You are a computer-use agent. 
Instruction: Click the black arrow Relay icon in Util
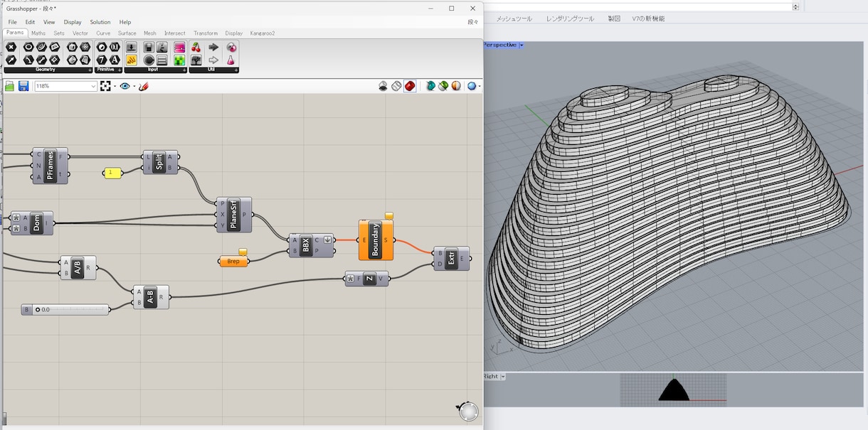pos(213,48)
